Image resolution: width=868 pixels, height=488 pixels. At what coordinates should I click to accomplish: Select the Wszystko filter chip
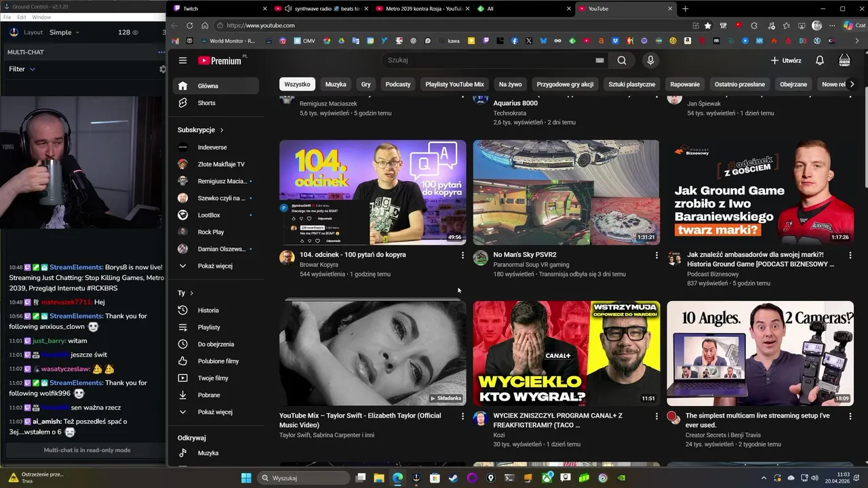click(x=297, y=85)
